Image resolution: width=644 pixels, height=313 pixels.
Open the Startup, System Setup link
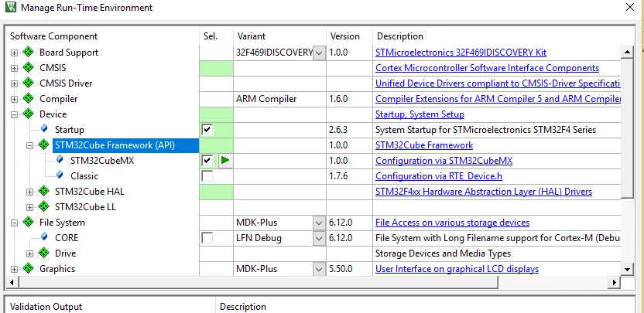click(420, 114)
